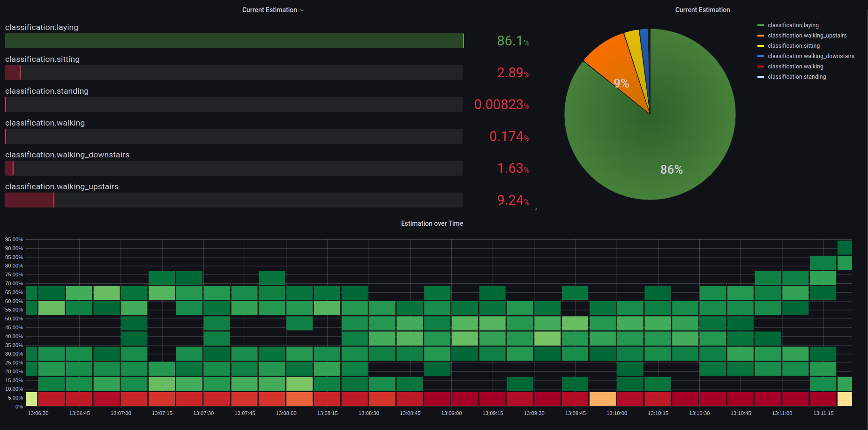
Task: Toggle classification.walking_upstairs series in legend
Action: click(x=807, y=36)
